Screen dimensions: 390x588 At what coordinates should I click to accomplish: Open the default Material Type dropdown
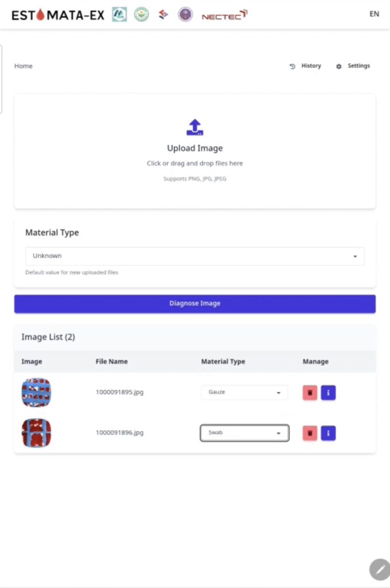194,256
